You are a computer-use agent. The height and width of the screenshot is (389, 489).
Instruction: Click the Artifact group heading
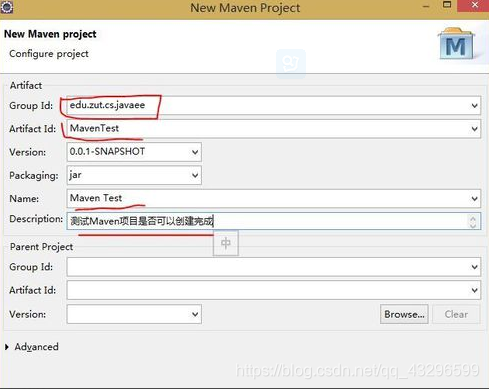[26, 86]
